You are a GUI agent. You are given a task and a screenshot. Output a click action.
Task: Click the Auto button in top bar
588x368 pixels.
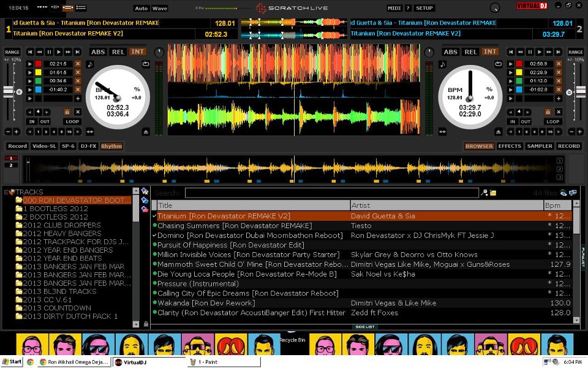(141, 8)
